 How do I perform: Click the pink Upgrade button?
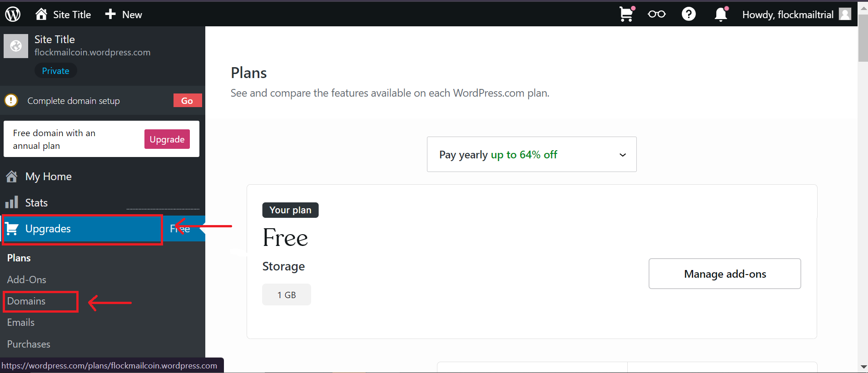167,139
